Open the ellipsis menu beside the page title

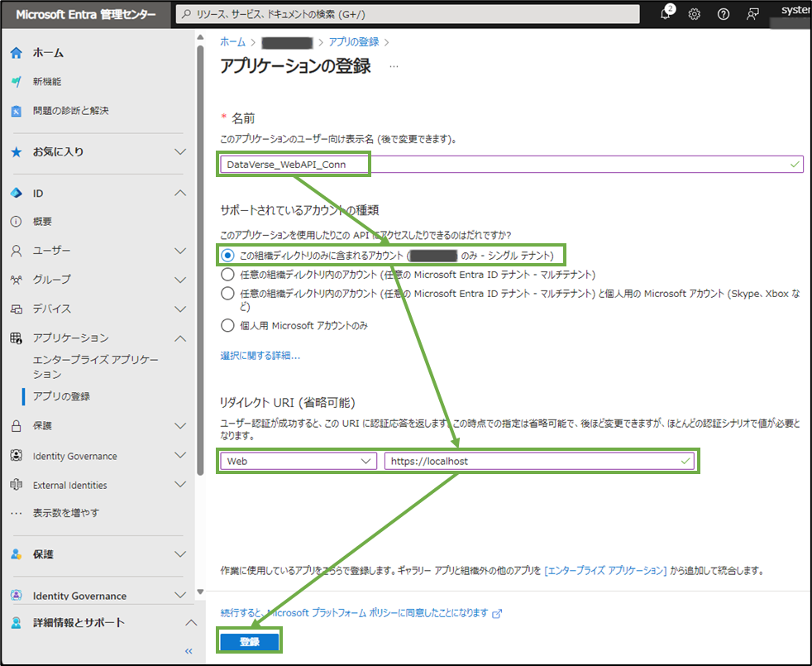click(394, 66)
